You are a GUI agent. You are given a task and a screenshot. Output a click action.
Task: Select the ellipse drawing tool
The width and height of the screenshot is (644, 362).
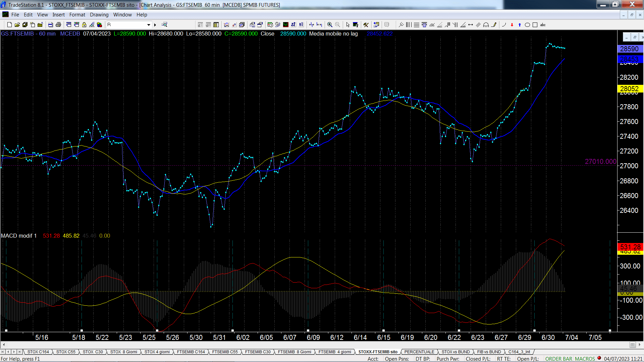coord(527,25)
